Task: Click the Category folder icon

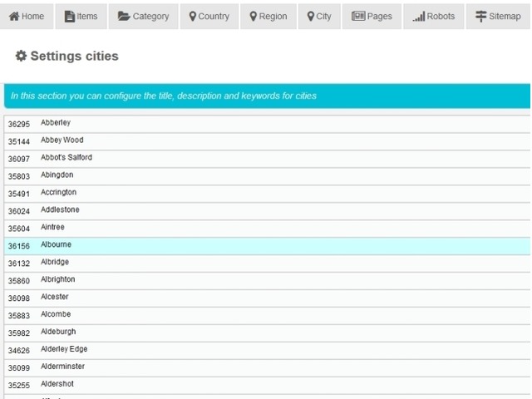Action: pos(124,17)
